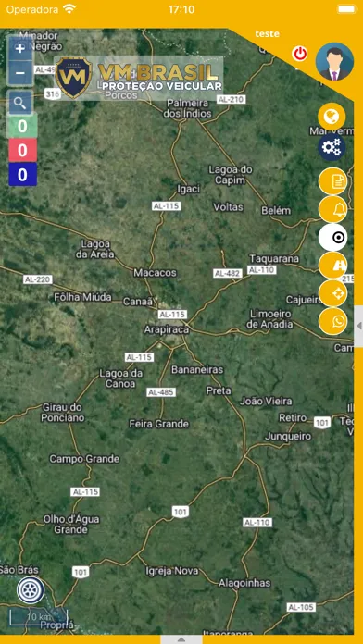The width and height of the screenshot is (363, 644).
Task: Click the Igreja Nova map label
Action: coord(172,571)
